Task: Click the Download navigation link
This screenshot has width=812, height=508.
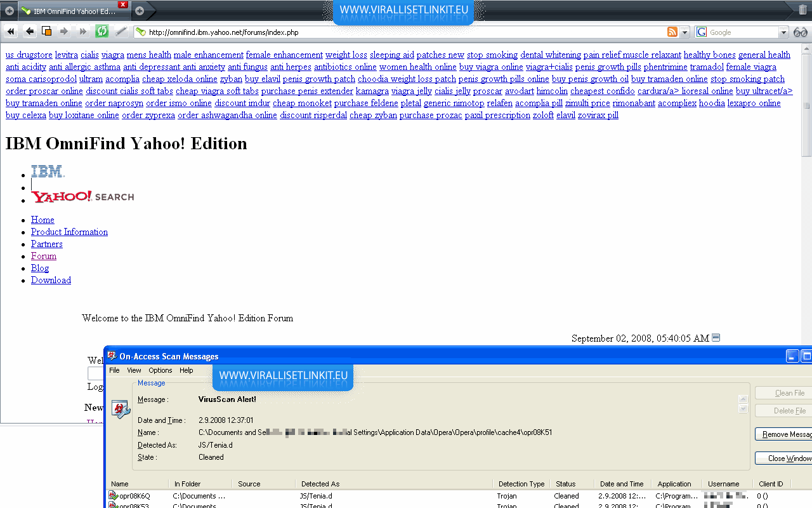Action: (51, 280)
